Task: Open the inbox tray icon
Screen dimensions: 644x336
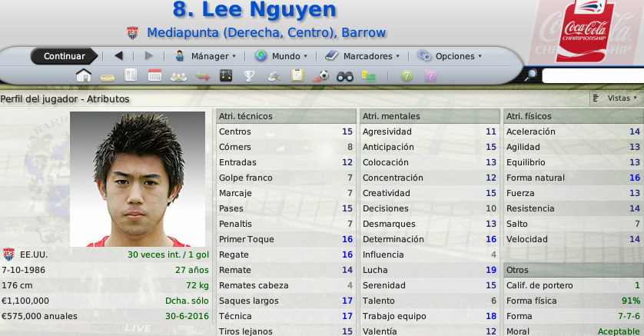Action: point(107,77)
